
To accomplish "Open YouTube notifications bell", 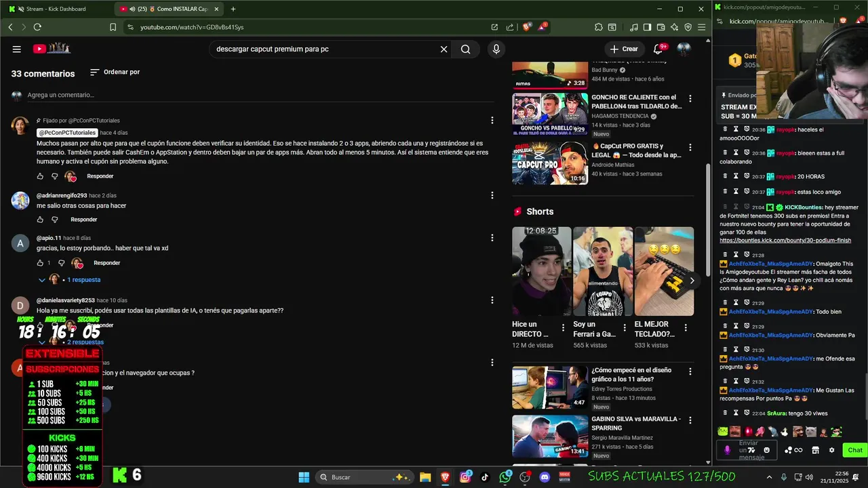I will pos(658,49).
